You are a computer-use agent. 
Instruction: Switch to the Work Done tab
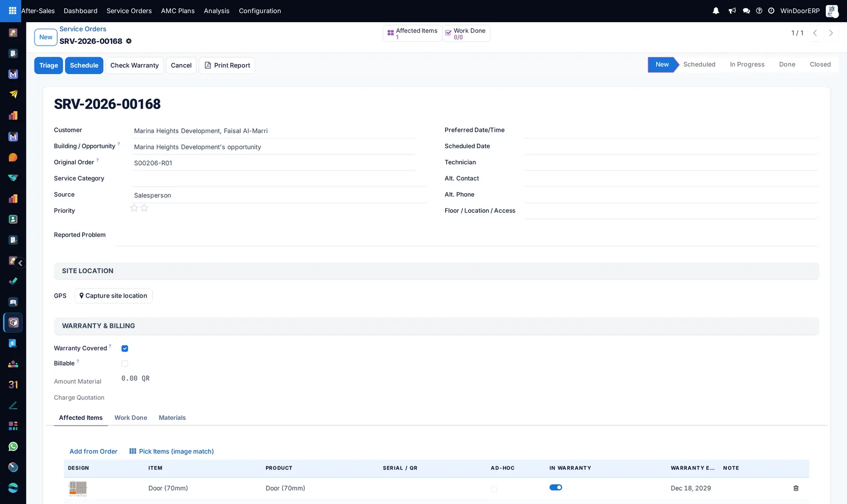(131, 418)
